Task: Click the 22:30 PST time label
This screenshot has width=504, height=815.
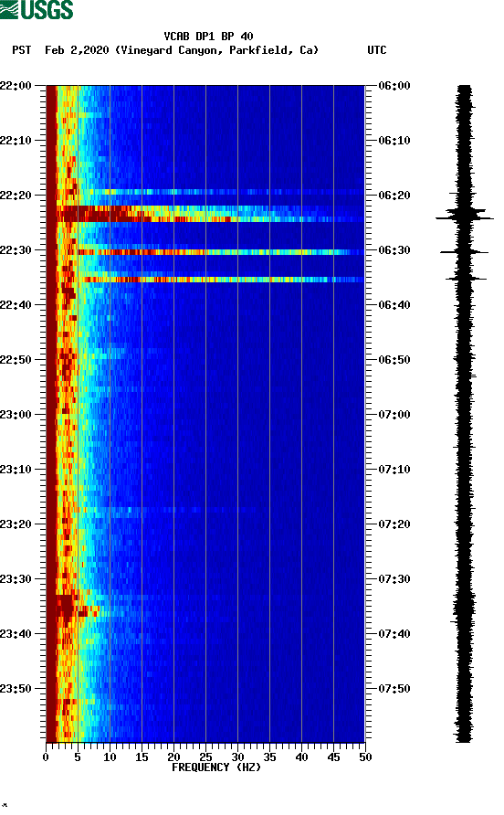Action: (16, 250)
